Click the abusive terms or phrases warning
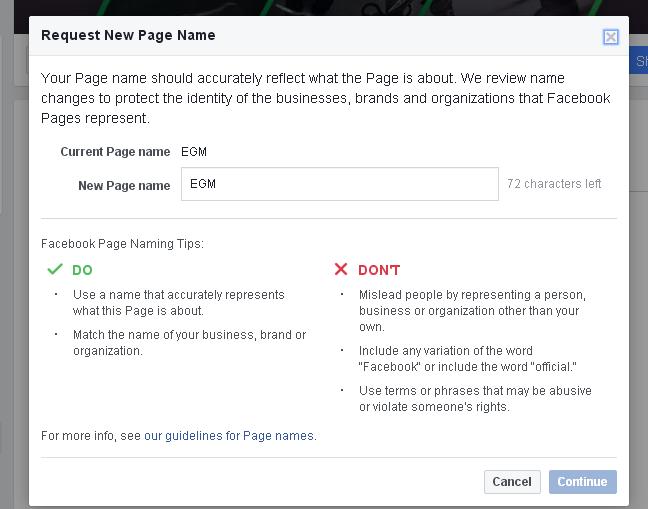 [474, 398]
